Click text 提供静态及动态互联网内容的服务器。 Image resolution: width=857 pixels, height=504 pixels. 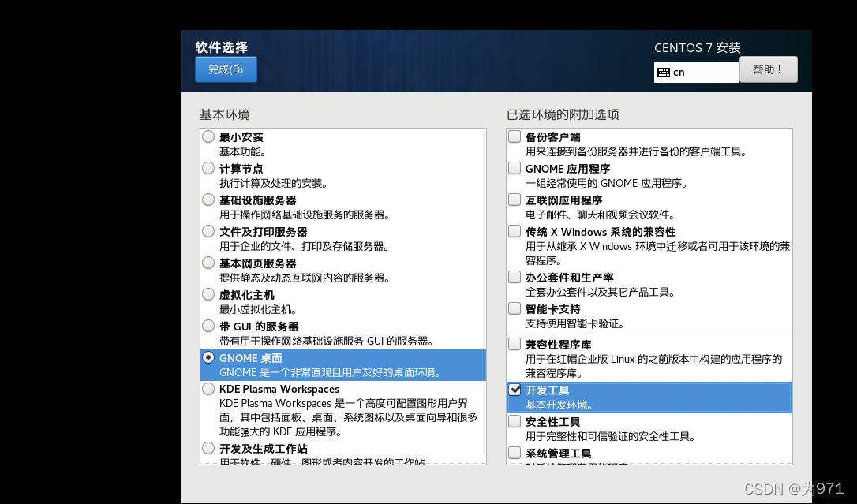305,278
